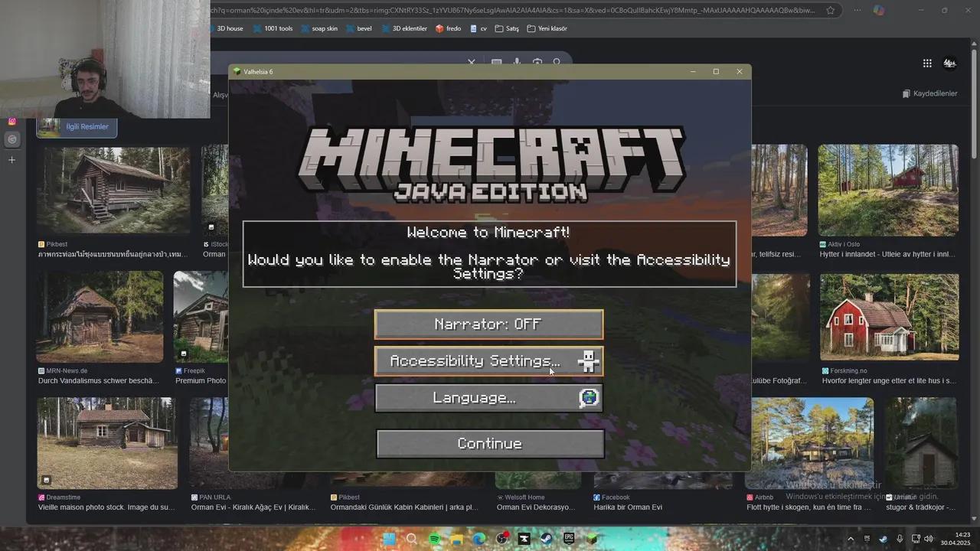Open the 1001 tools bookmark

tap(273, 28)
